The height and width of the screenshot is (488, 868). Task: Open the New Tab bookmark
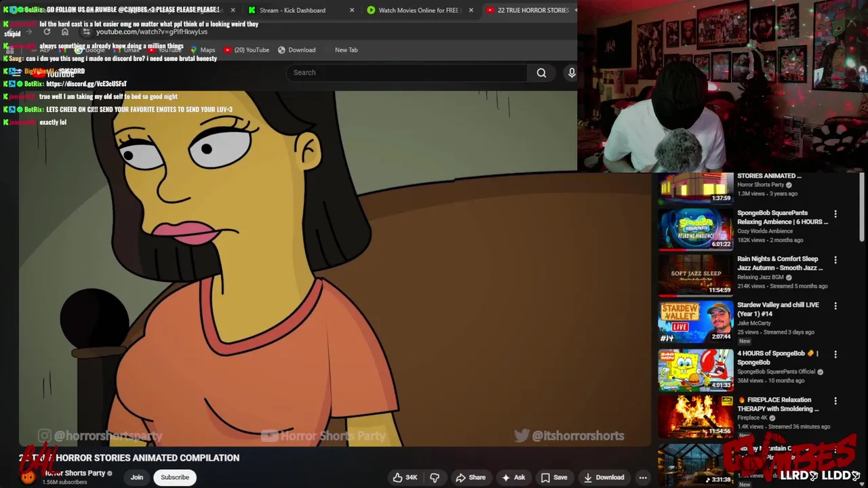tap(346, 49)
